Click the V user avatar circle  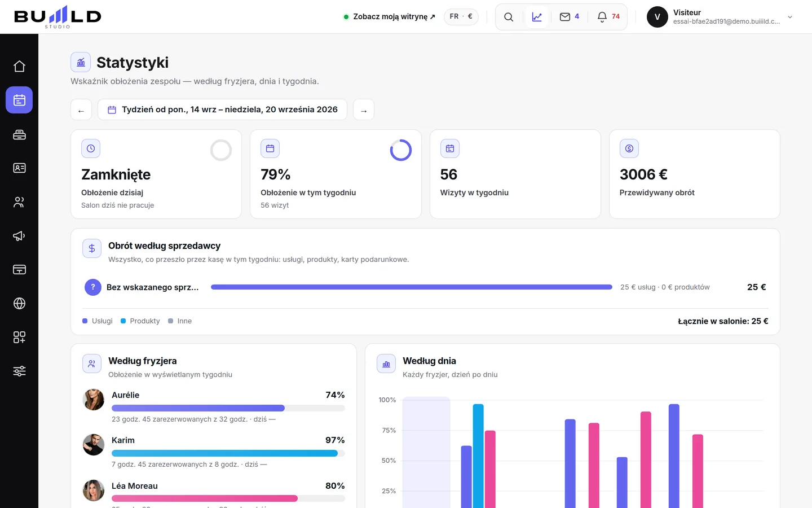(657, 17)
